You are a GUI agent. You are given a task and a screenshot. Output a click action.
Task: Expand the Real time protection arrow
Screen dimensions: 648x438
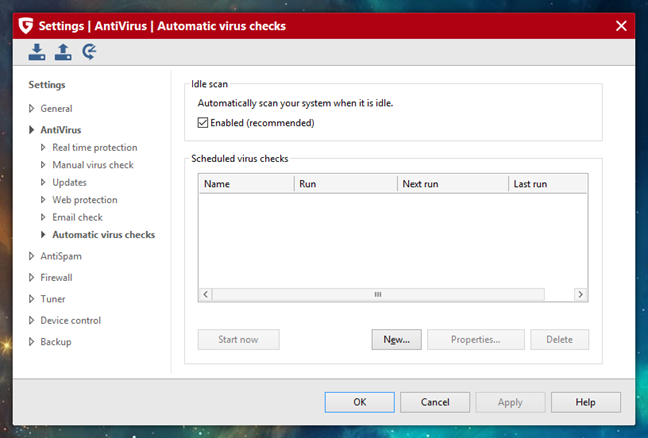pyautogui.click(x=43, y=148)
